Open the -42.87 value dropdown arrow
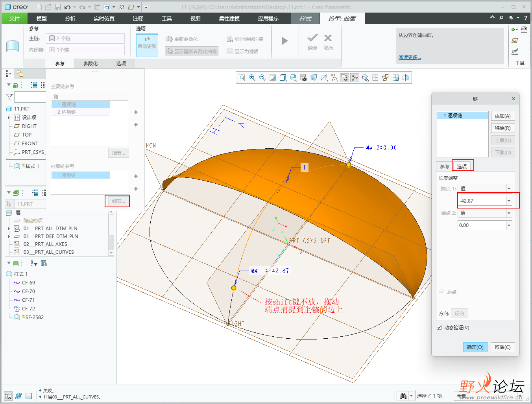This screenshot has height=404, width=532. click(509, 201)
